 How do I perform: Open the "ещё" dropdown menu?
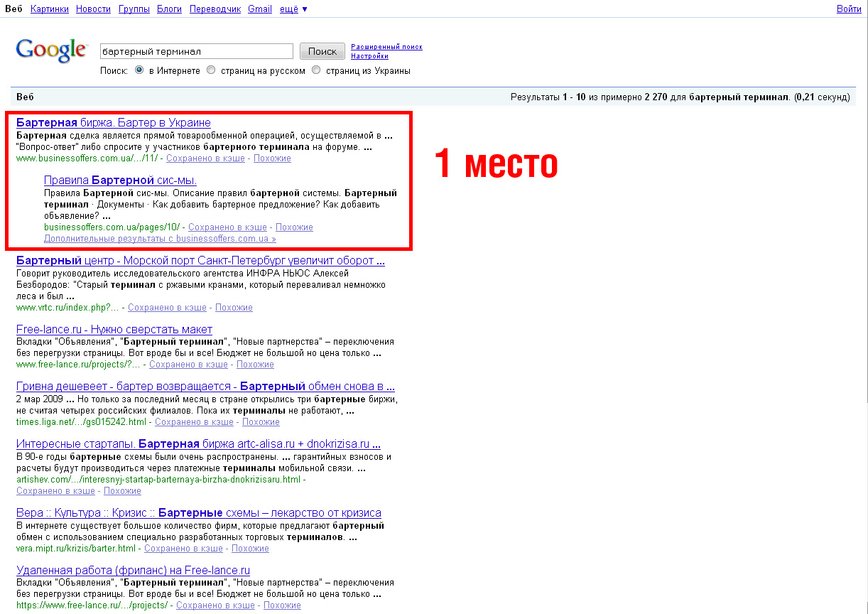(289, 9)
